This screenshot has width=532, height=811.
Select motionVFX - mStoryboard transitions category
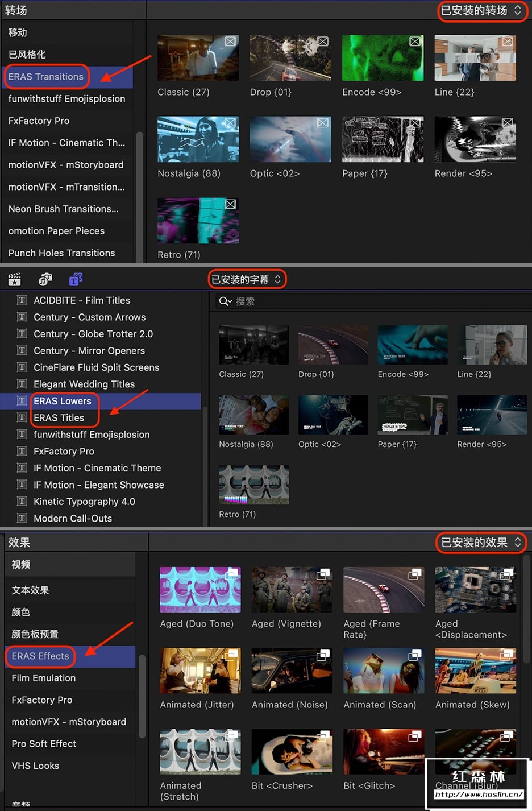click(67, 165)
